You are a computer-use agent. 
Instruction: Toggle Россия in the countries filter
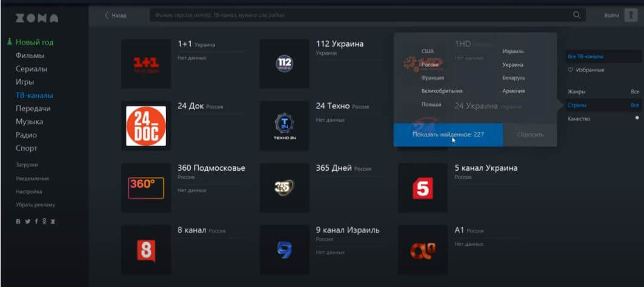coord(430,64)
